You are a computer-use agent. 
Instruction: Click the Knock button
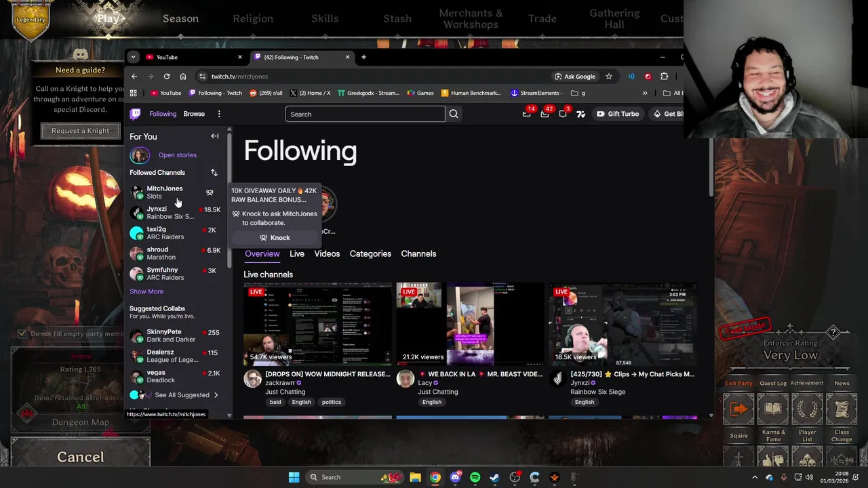coord(275,238)
